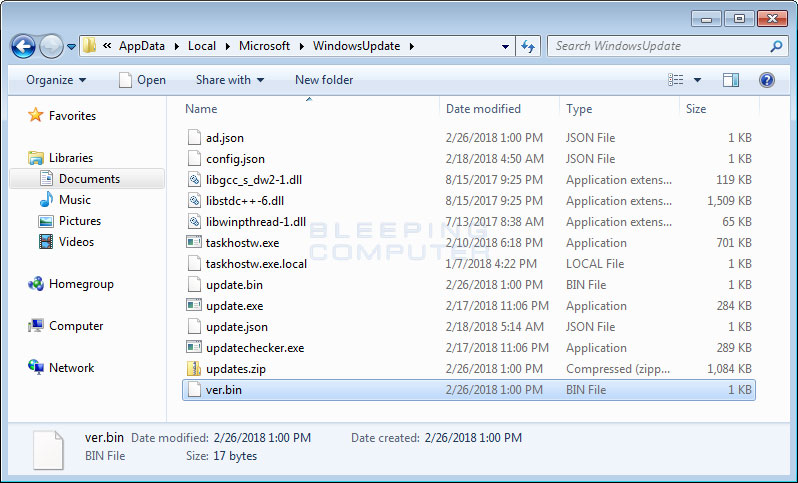Open the address bar history dropdown
Image resolution: width=798 pixels, height=483 pixels.
(x=505, y=46)
